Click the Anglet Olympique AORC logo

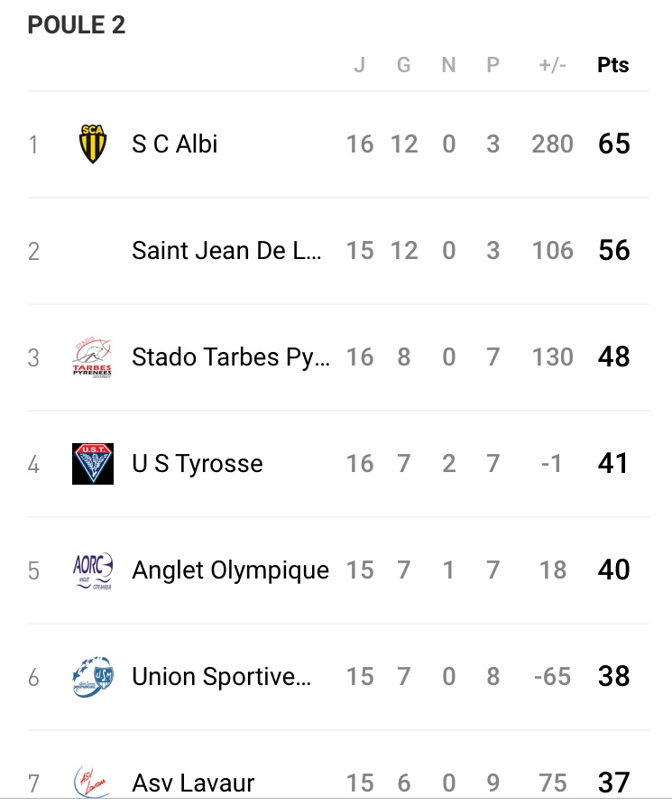click(x=92, y=570)
